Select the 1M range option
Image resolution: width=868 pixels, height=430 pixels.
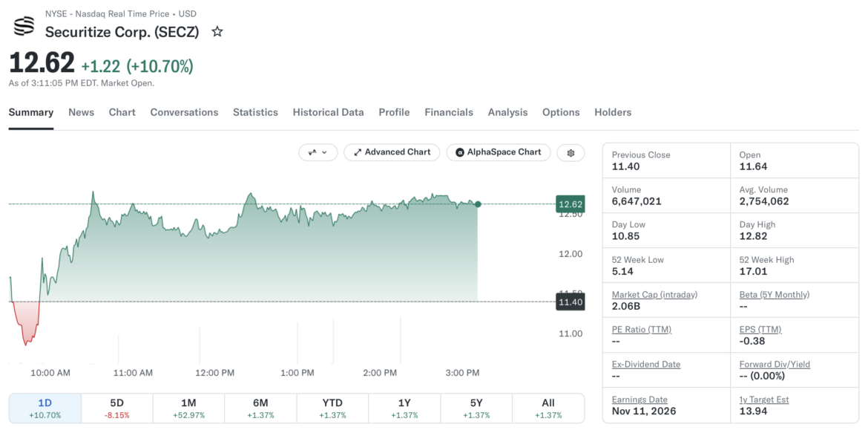coord(188,408)
